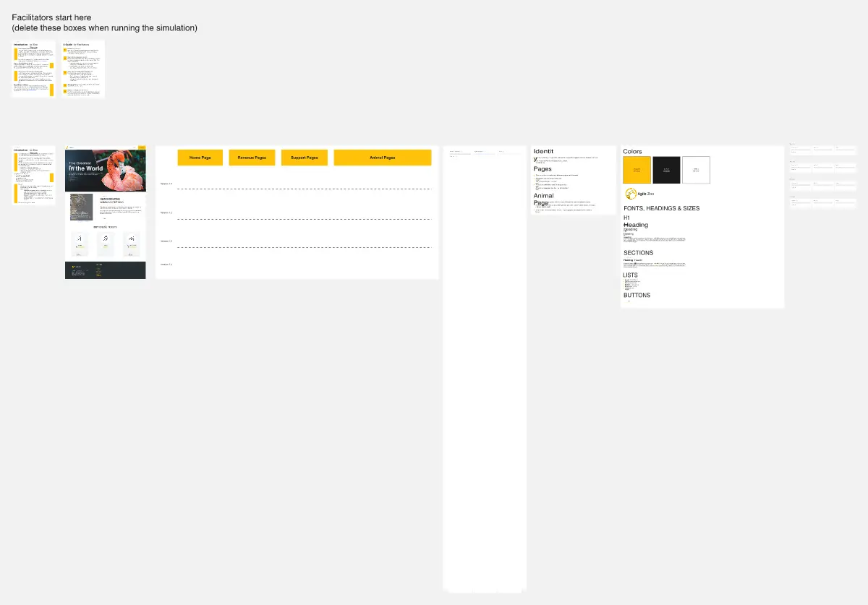
Task: Click the tiger photo in the zoo mockup
Action: pyautogui.click(x=80, y=207)
